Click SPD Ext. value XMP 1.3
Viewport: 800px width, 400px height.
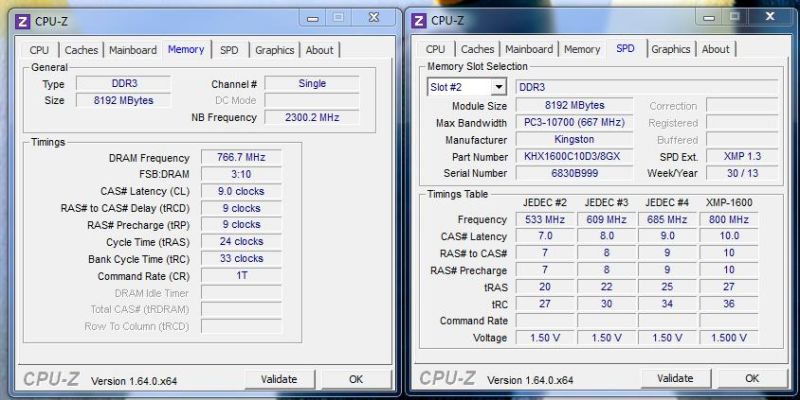[x=742, y=156]
